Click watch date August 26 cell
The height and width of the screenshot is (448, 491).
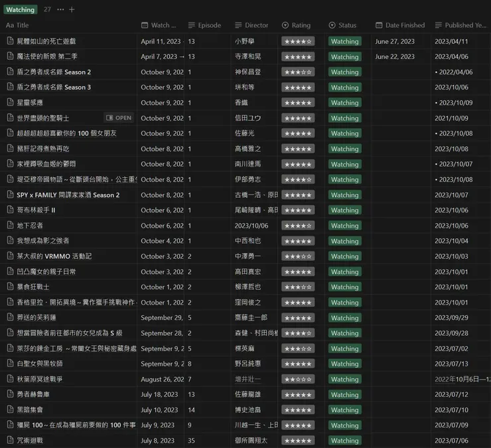coord(162,379)
